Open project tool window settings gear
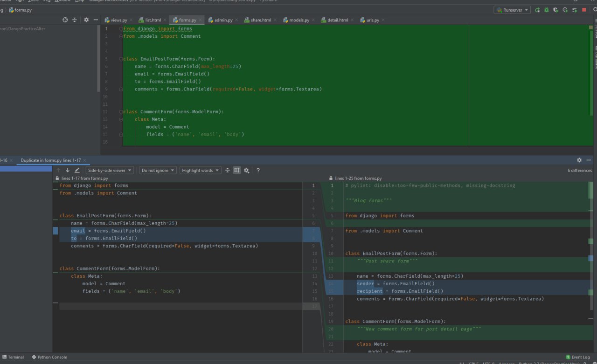 click(x=86, y=20)
